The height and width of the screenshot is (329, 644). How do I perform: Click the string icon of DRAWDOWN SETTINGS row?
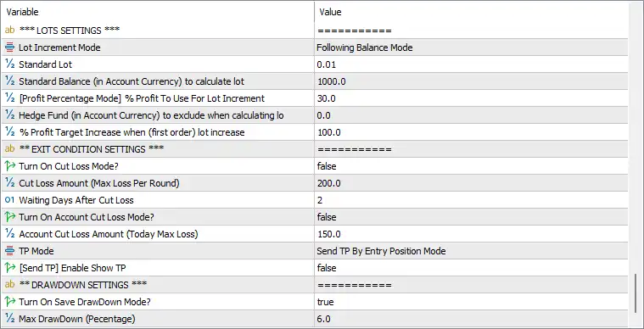[x=9, y=285]
